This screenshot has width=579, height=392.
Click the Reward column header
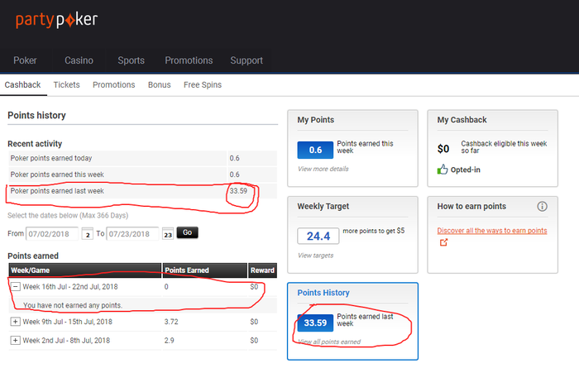pos(262,270)
